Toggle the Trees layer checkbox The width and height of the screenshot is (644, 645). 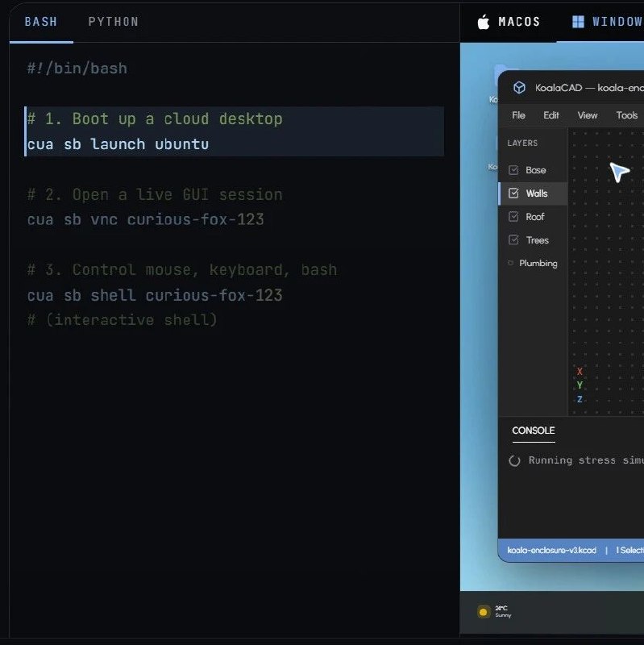point(513,239)
